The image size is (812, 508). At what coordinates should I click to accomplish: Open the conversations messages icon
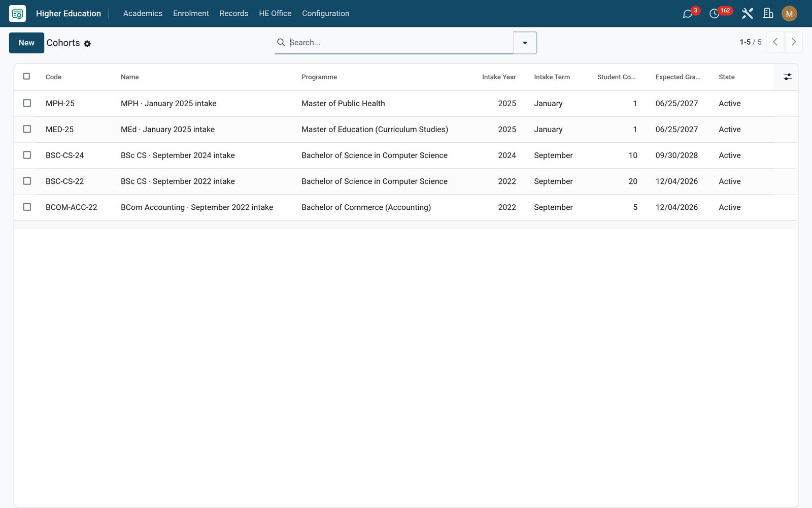(688, 14)
